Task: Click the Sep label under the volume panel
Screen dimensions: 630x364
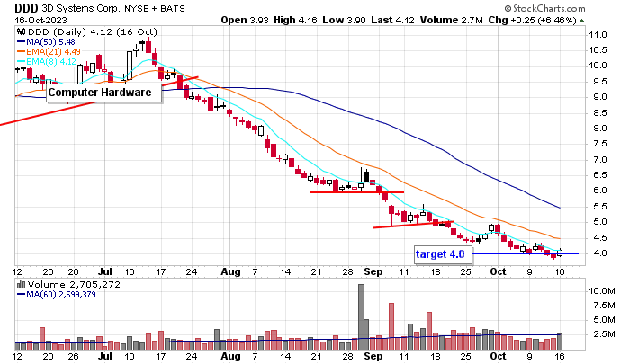Action: click(x=373, y=356)
